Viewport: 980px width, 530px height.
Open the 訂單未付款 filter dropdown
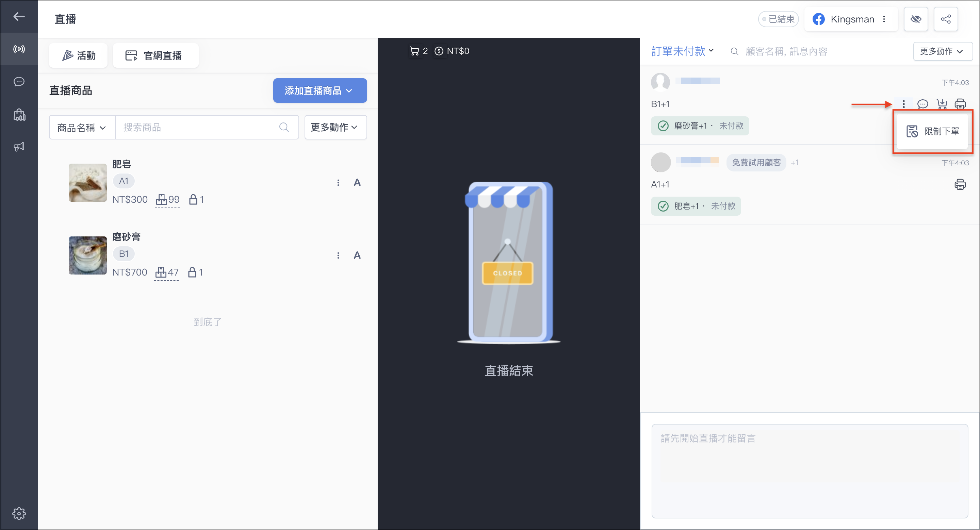(x=682, y=51)
